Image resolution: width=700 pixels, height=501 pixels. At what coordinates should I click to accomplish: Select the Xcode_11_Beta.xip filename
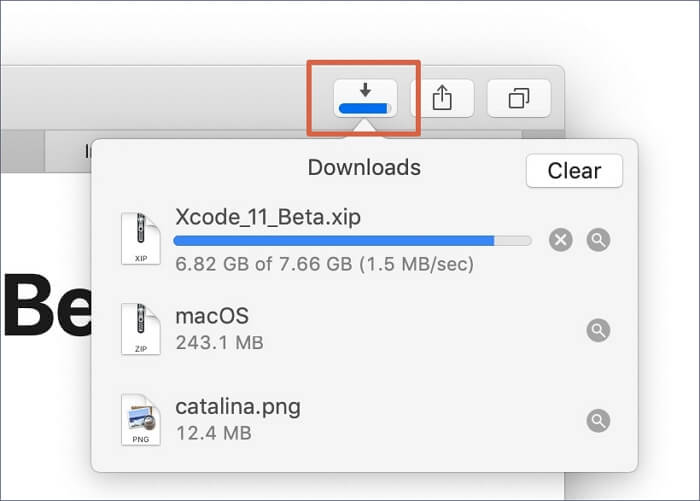pos(267,217)
